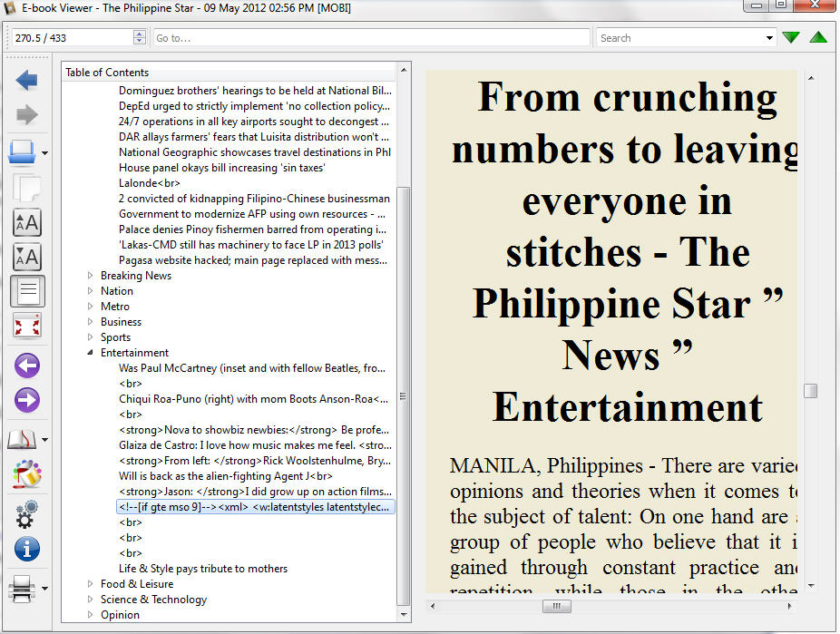Expand the Science & Technology section
This screenshot has width=840, height=634.
tap(90, 600)
